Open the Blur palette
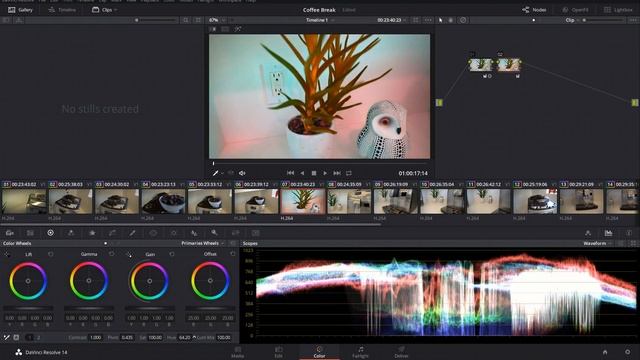The width and height of the screenshot is (640, 360). coord(194,233)
